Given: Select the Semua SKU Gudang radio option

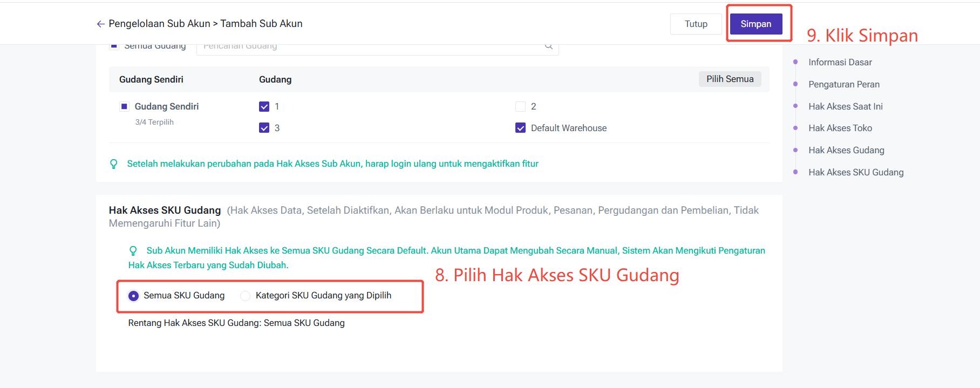Looking at the screenshot, I should tap(133, 296).
